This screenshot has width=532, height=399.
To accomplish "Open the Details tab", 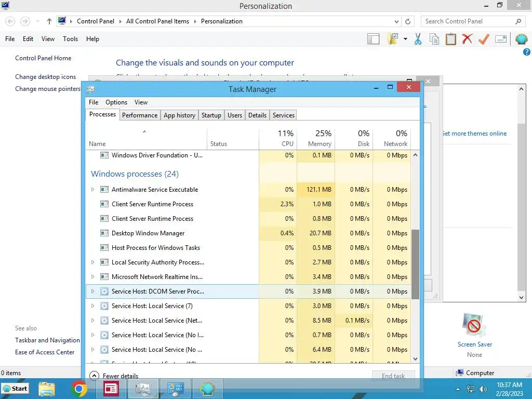I will pos(257,115).
